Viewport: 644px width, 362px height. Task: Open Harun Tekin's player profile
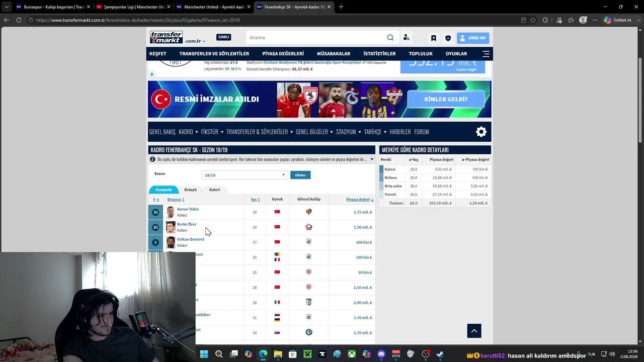coord(188,209)
